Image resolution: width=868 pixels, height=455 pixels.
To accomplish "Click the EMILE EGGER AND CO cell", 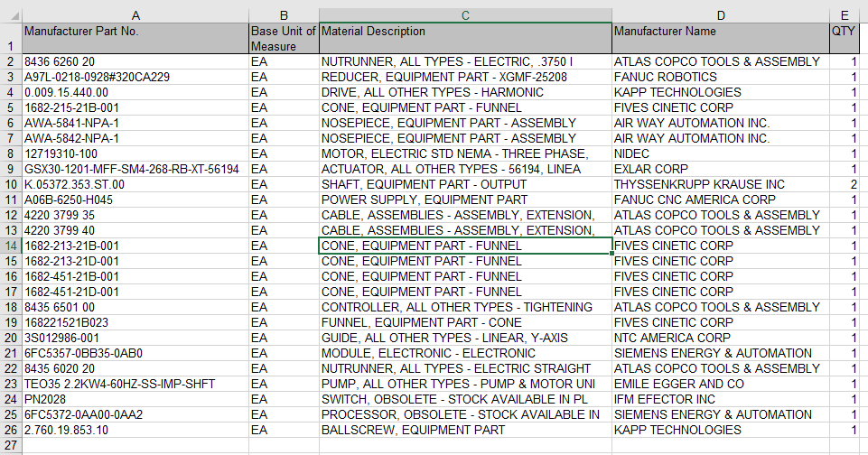I will [x=720, y=384].
